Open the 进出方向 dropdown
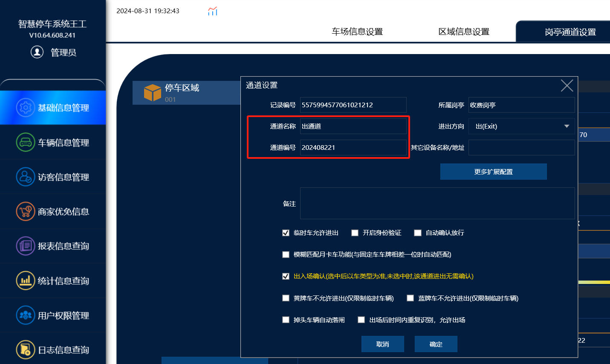This screenshot has height=364, width=610. (522, 126)
